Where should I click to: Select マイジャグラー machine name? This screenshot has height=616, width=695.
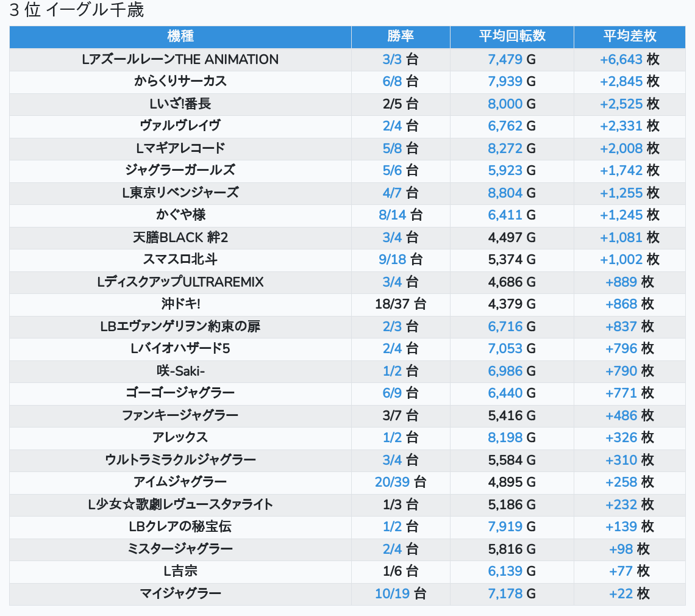180,593
